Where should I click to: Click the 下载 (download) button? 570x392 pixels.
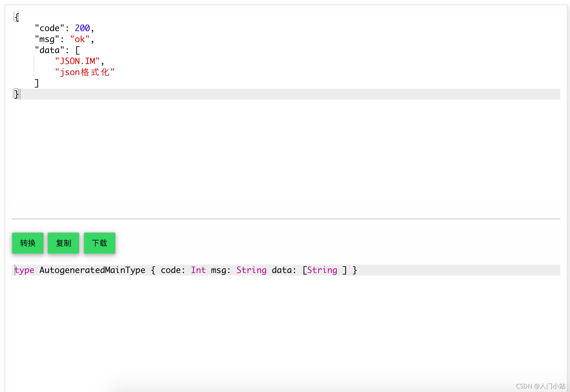click(100, 243)
